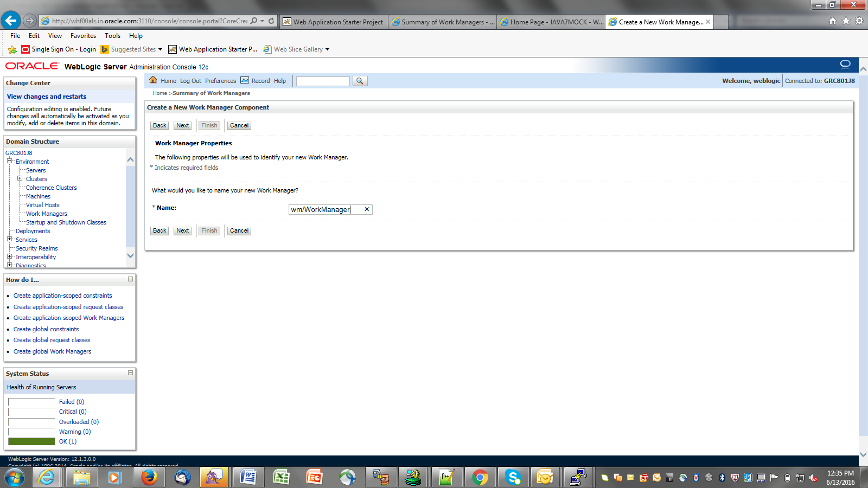Click the Record chart icon in console toolbar

click(x=245, y=80)
